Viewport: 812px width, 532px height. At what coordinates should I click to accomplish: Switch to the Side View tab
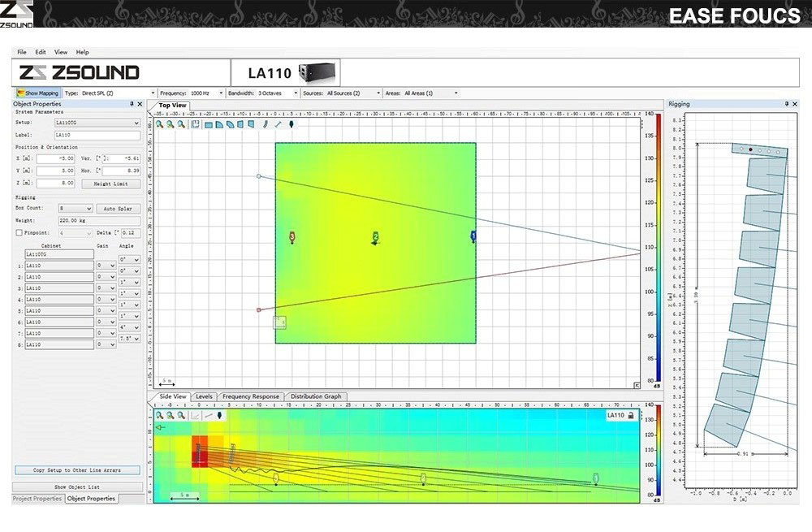pyautogui.click(x=172, y=396)
